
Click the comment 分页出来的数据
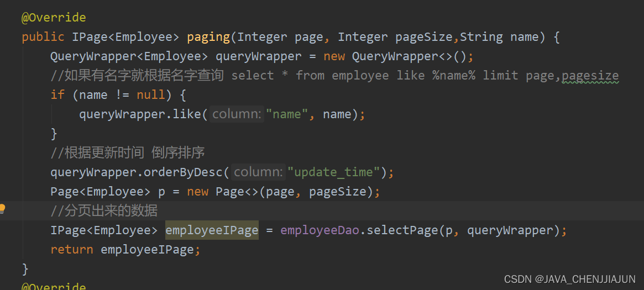[104, 211]
